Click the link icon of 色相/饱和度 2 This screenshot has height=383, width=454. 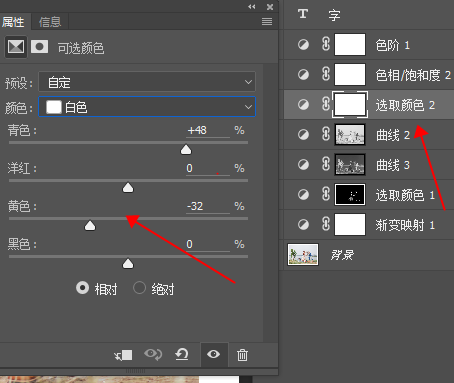326,74
